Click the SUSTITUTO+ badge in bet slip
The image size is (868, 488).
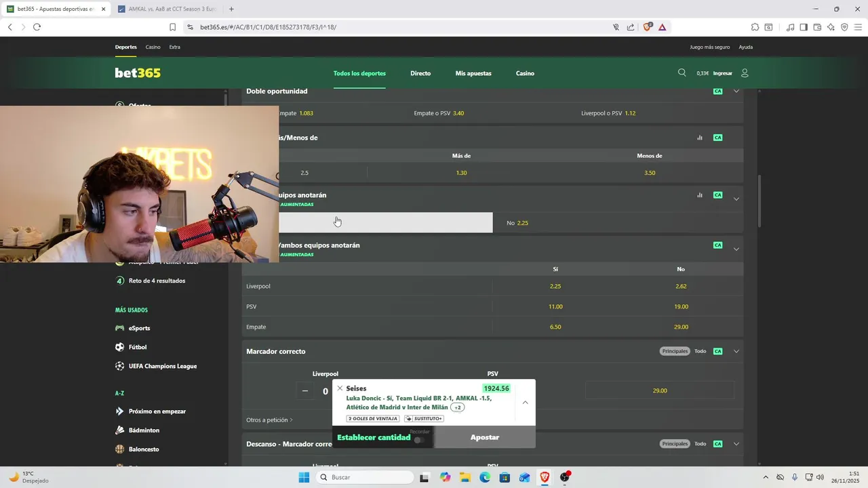[425, 419]
